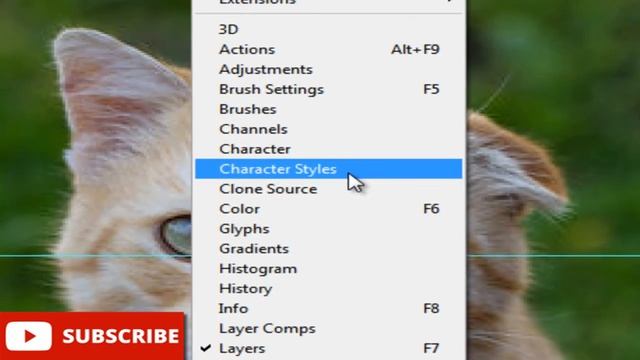Toggle the checked Layers menu item

click(329, 349)
